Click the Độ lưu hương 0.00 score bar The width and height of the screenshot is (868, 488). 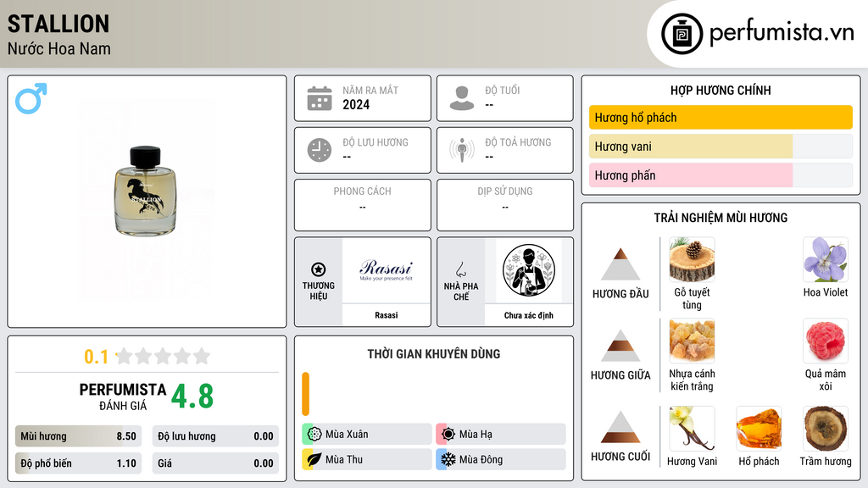[215, 436]
